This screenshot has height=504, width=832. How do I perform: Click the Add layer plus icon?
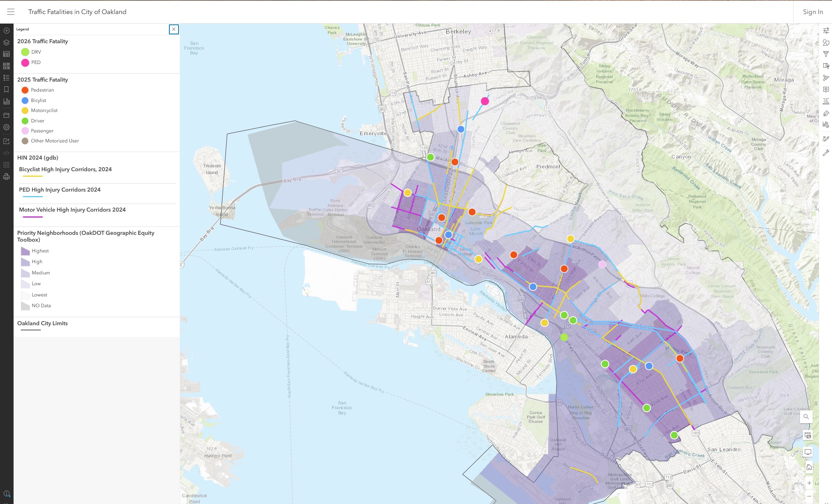(6, 31)
